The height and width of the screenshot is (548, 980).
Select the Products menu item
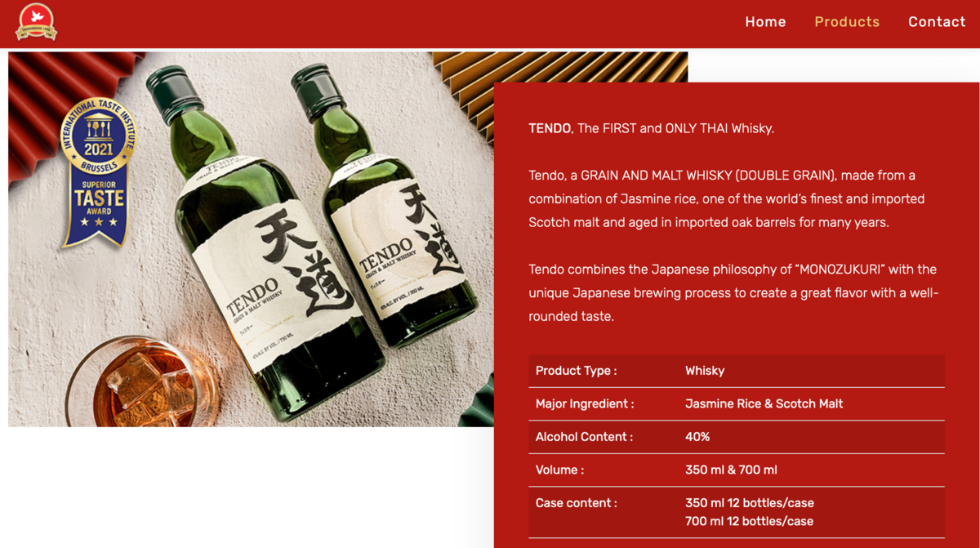click(x=847, y=22)
